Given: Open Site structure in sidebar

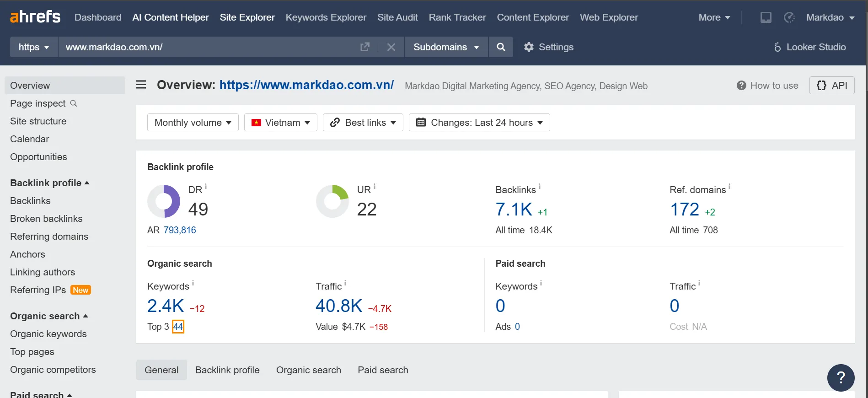Looking at the screenshot, I should [x=38, y=121].
